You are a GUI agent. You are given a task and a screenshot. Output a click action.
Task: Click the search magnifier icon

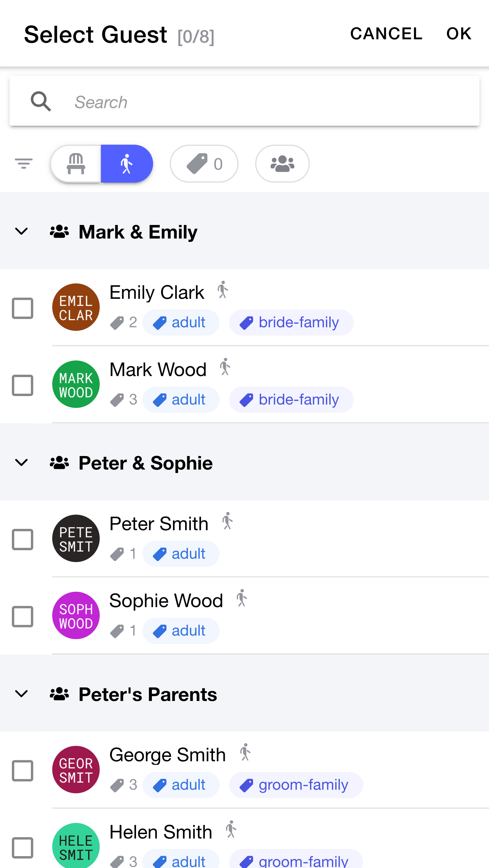[x=41, y=101]
